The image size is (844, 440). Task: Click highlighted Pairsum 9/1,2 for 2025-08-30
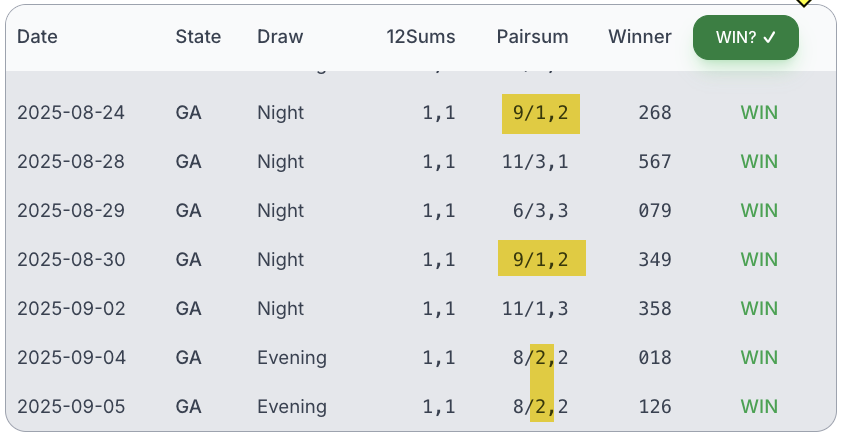pyautogui.click(x=541, y=260)
